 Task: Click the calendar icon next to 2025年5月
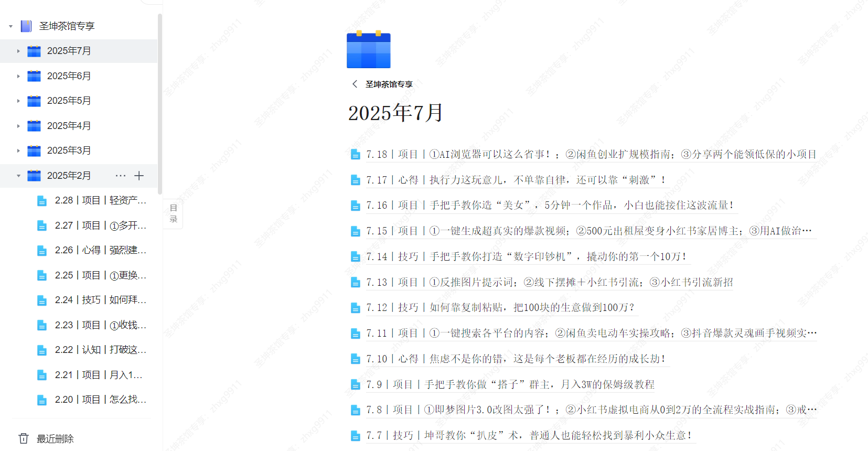pos(34,101)
